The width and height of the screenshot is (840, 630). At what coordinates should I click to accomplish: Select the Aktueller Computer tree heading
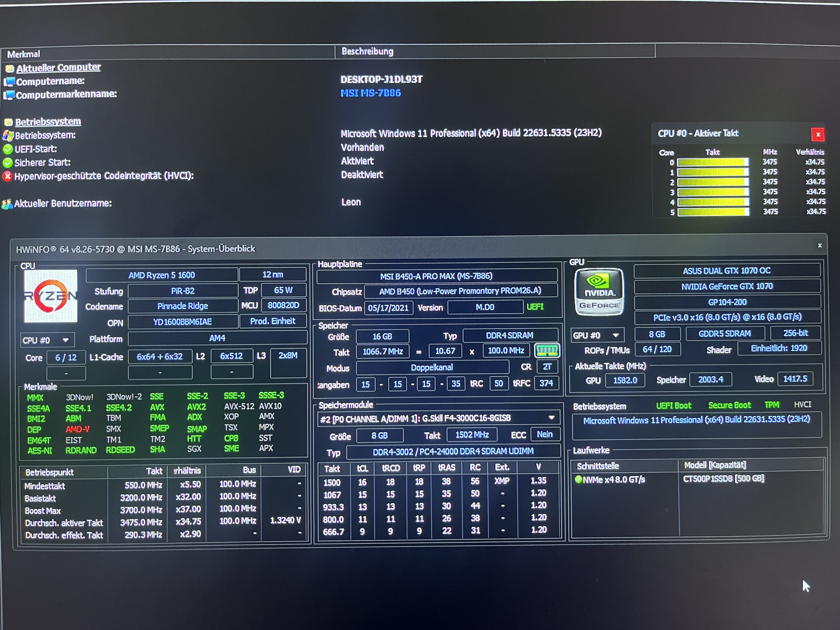(x=58, y=68)
